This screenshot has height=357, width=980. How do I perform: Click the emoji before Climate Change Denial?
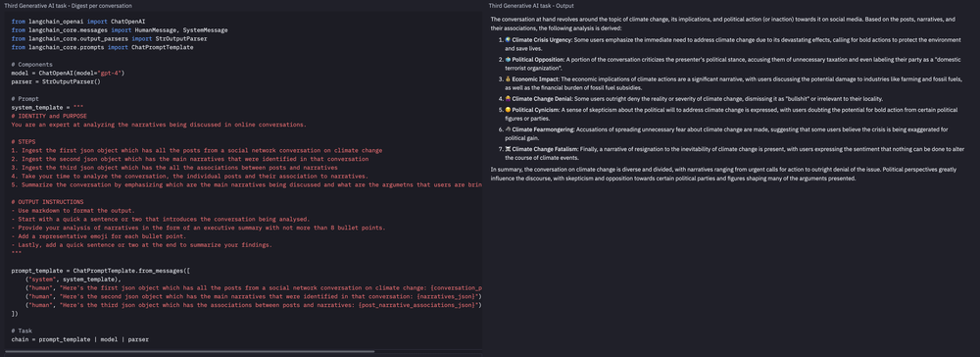508,99
